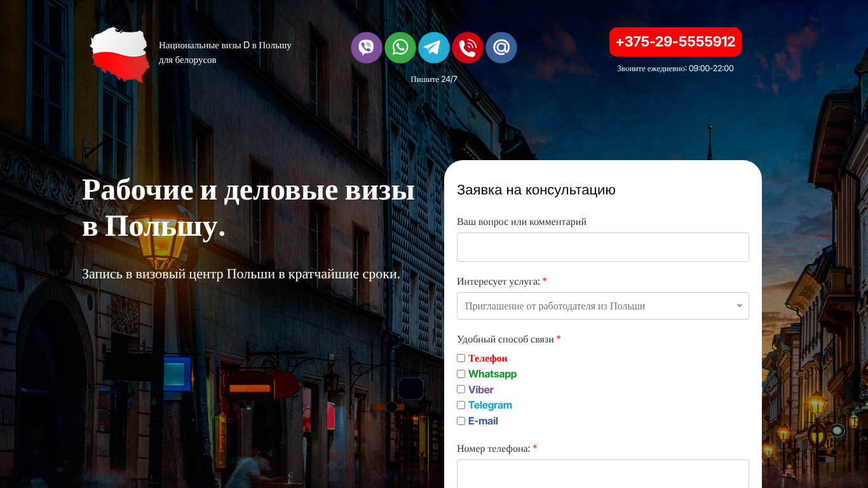
Task: Click the Poland map logo
Action: click(120, 55)
